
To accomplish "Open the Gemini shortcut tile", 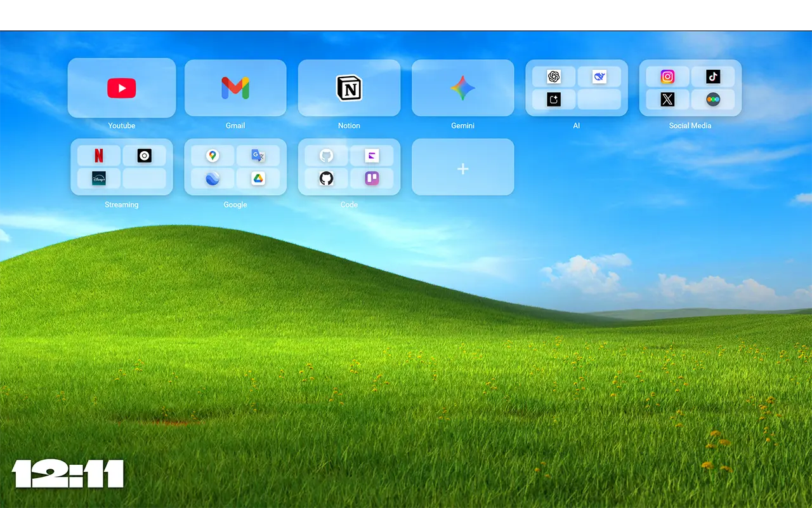I will [x=463, y=88].
